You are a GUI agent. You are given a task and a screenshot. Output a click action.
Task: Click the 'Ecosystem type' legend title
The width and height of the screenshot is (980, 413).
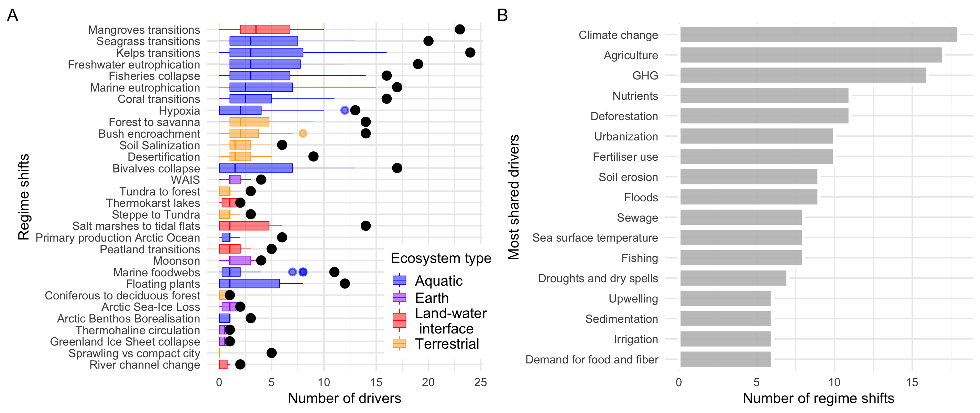point(440,258)
